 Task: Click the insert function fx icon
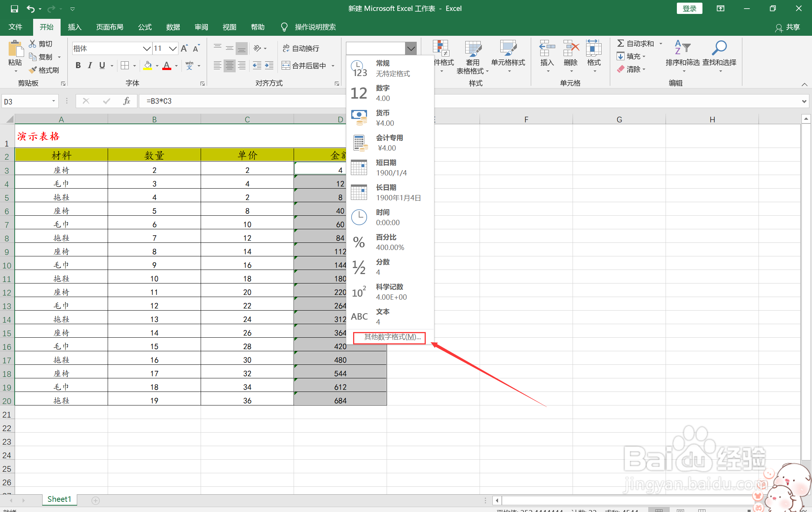coord(126,101)
